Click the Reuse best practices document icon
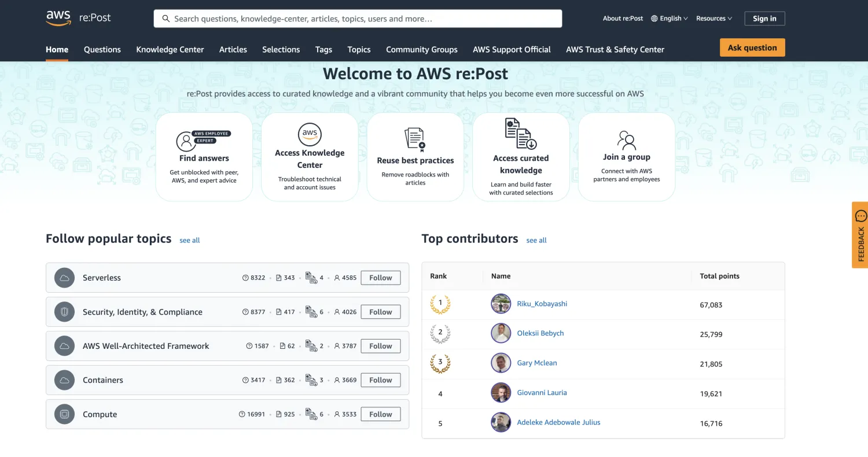The height and width of the screenshot is (457, 868). coord(415,140)
